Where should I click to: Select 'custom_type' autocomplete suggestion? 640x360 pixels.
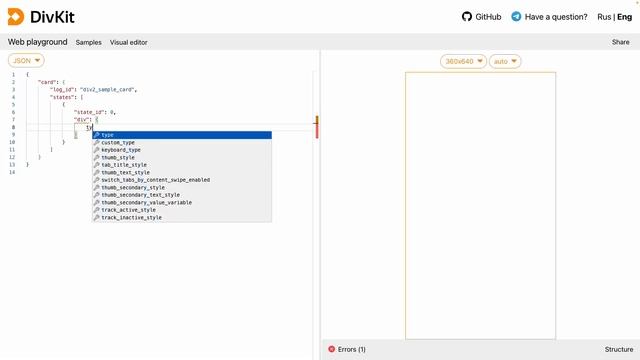click(182, 142)
